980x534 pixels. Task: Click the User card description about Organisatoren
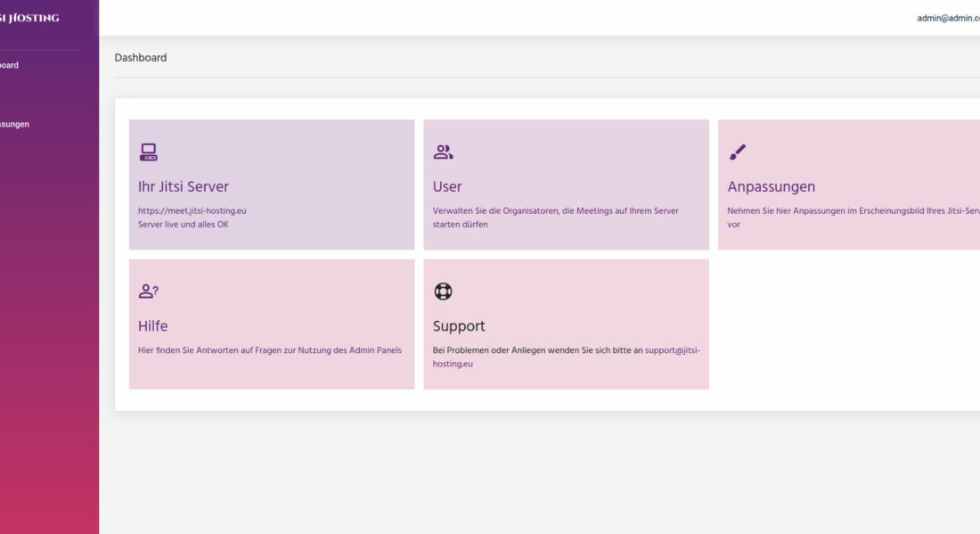point(555,211)
